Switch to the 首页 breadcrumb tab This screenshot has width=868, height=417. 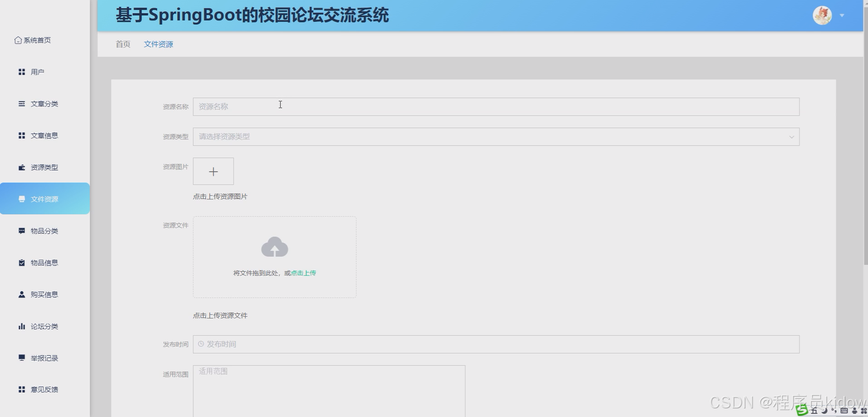[123, 44]
